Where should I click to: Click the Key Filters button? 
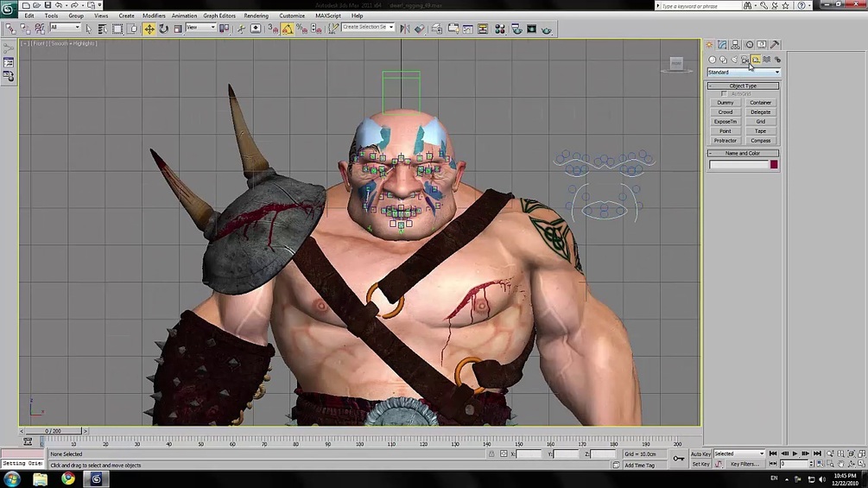click(x=745, y=464)
